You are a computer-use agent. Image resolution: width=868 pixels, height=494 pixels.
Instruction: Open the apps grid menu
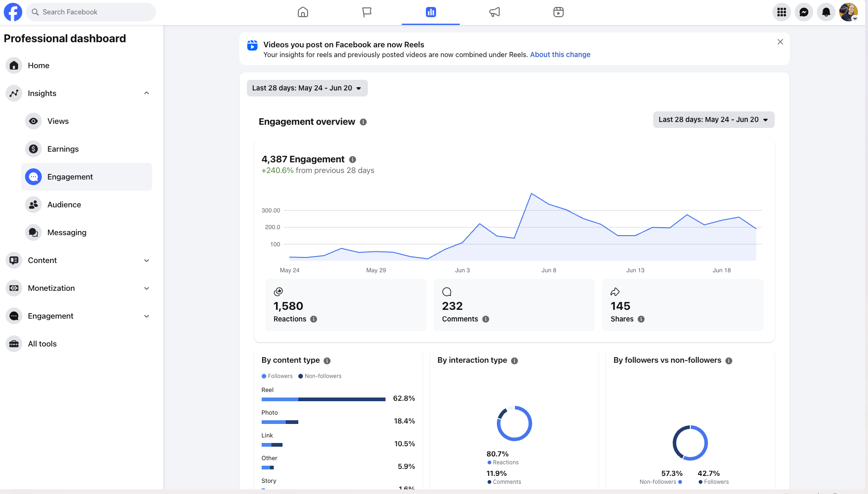click(x=782, y=12)
